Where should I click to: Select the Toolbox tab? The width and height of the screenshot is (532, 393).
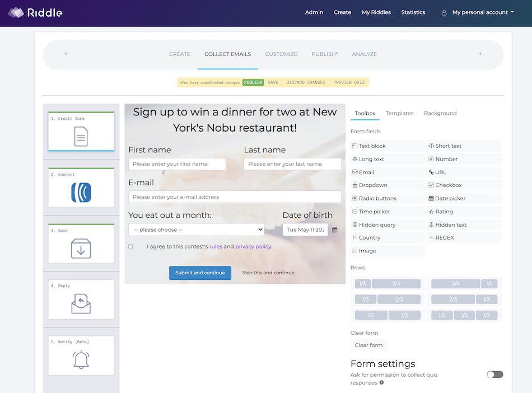365,113
